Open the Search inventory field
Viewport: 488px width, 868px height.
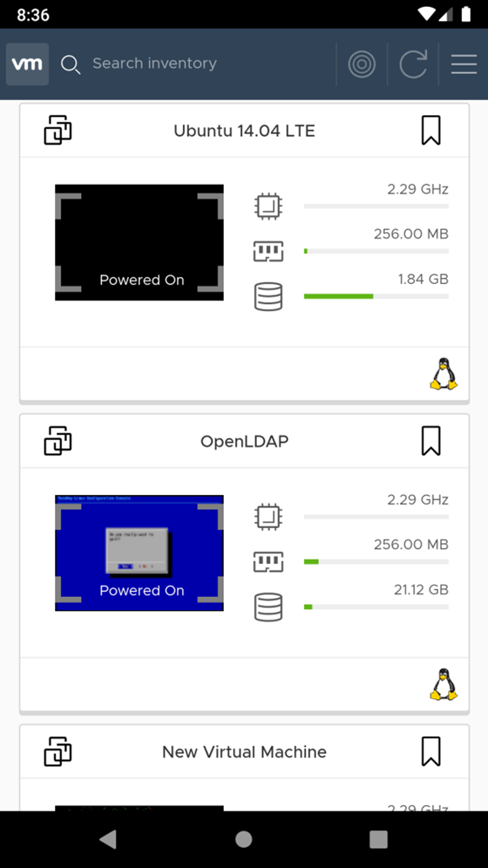[155, 63]
